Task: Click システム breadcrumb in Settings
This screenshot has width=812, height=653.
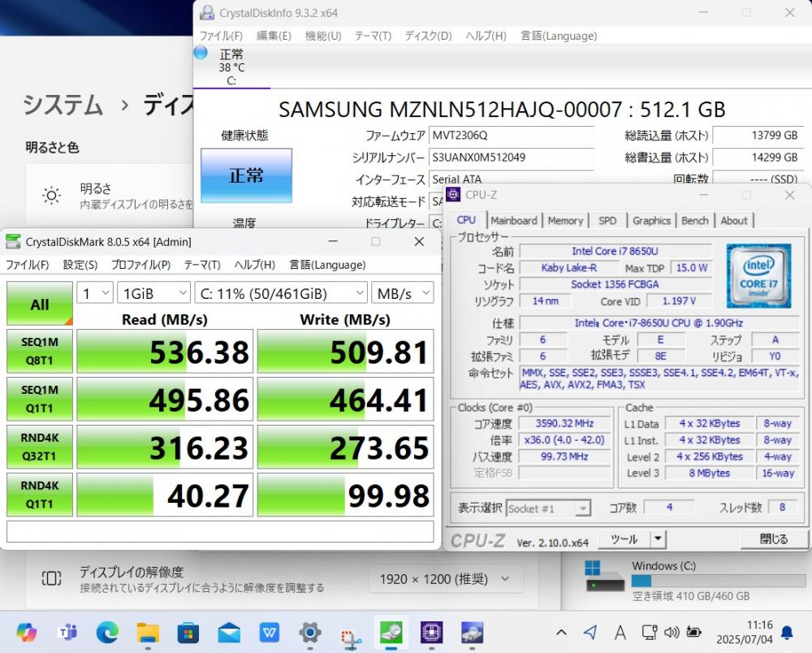Action: [63, 105]
